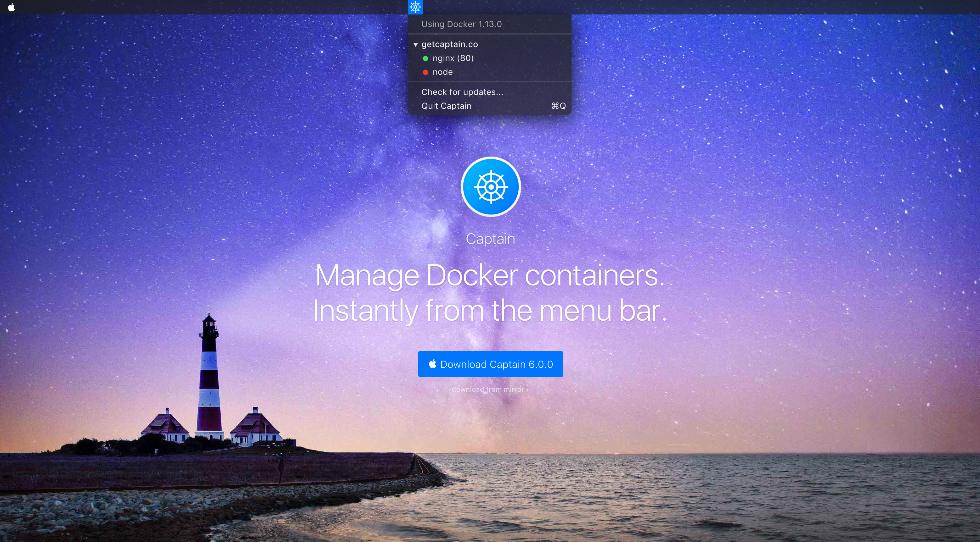Viewport: 980px width, 542px height.
Task: Click Apple logo inside the Download button
Action: (432, 364)
